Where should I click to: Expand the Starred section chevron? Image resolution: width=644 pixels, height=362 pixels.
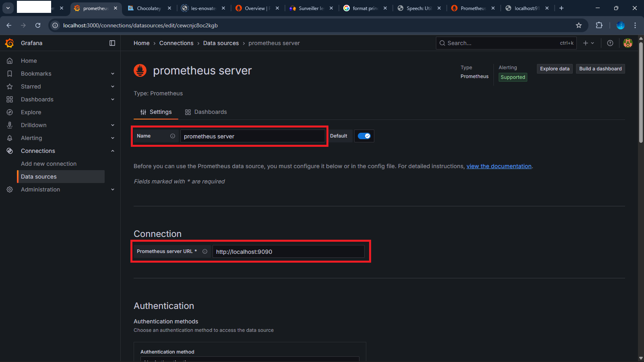[x=113, y=86]
